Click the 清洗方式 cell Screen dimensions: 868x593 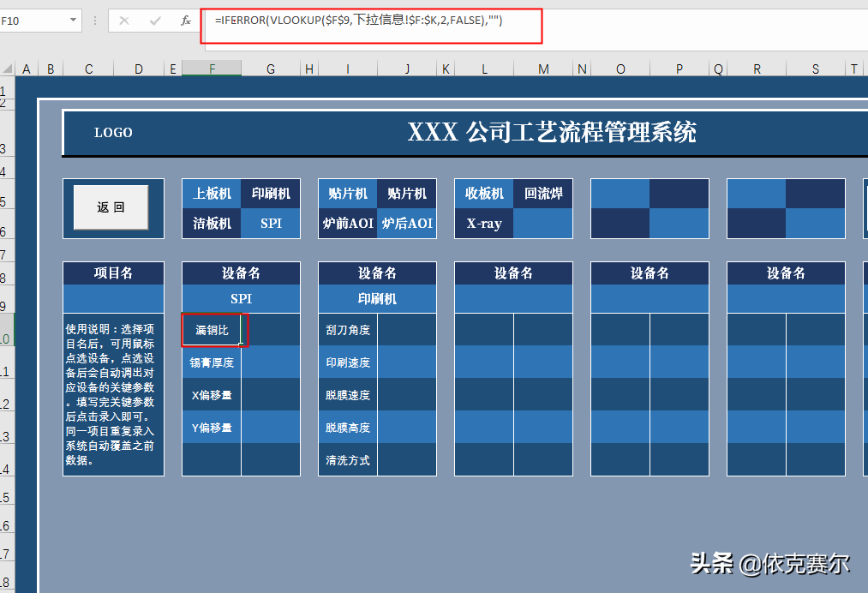(x=348, y=460)
